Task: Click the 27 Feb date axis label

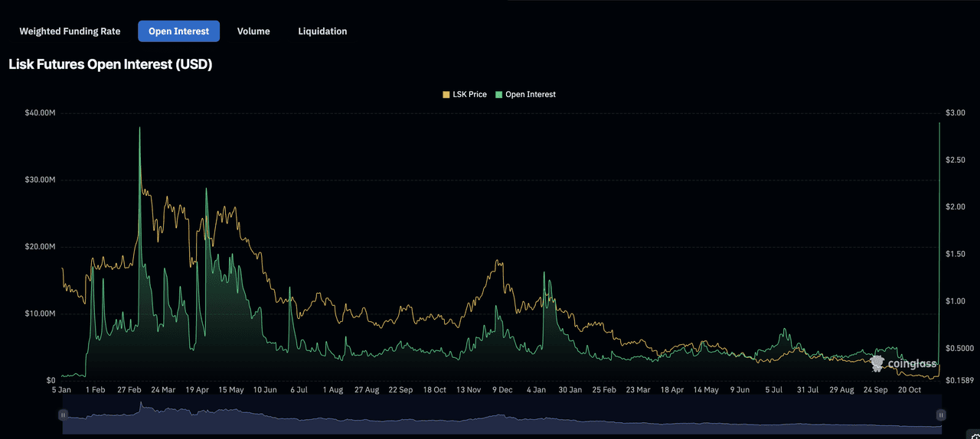Action: pos(129,390)
